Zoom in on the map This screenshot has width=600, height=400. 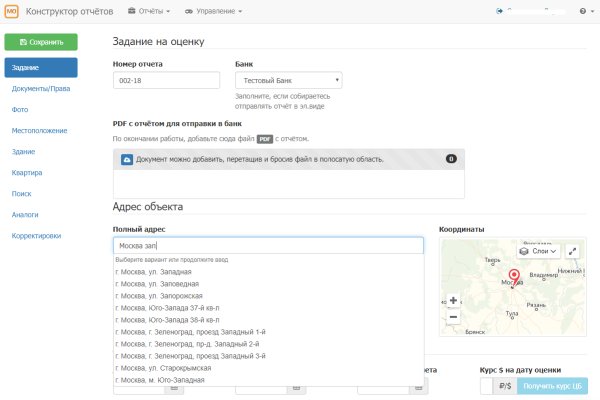453,300
